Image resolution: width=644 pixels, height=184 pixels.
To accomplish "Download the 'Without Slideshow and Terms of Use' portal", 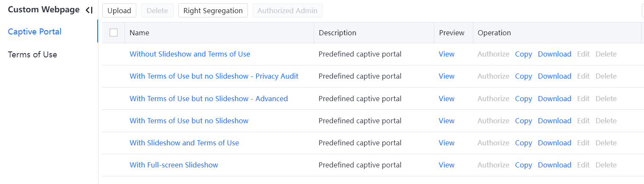I will click(554, 54).
